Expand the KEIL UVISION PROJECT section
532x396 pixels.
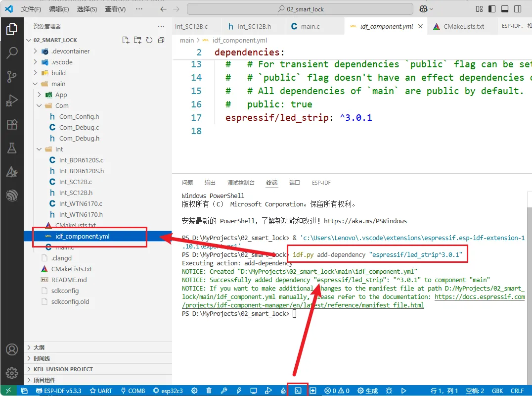[x=63, y=369]
